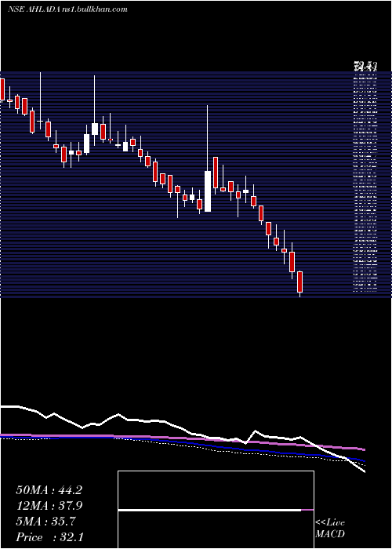
Task: Click the NSE AHLADA ns1.bullkhan.com header text
Action: pyautogui.click(x=67, y=9)
